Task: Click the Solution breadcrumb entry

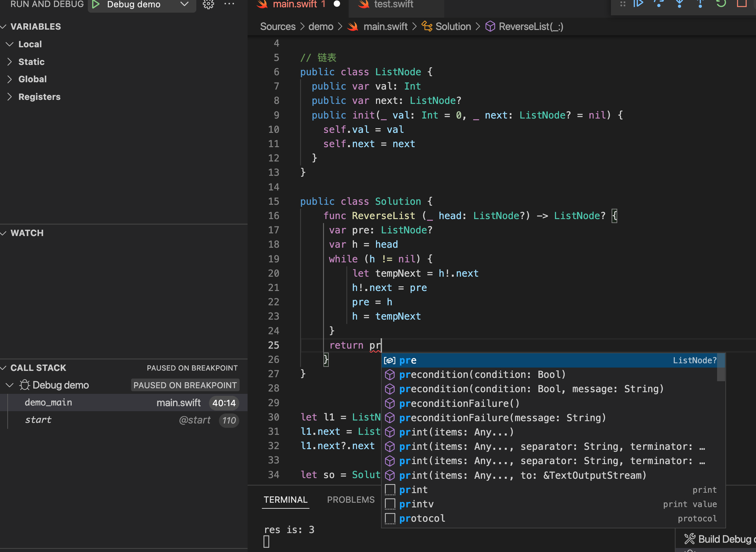Action: (453, 26)
